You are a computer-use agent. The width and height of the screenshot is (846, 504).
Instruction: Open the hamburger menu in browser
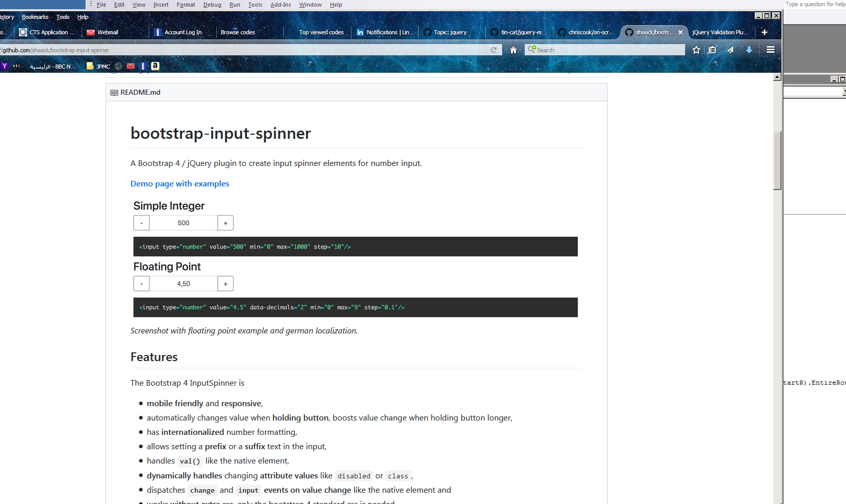[x=770, y=50]
